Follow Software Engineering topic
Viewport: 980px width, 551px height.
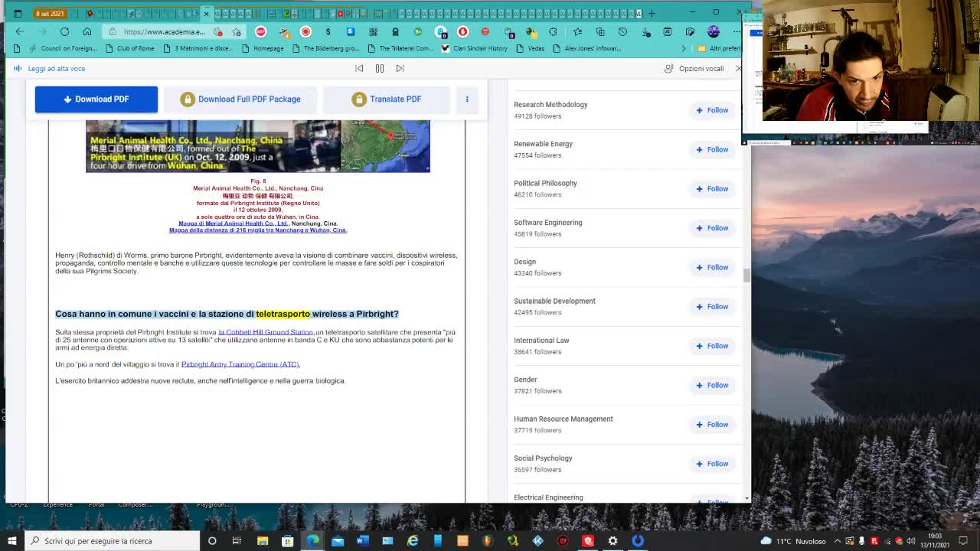click(712, 228)
